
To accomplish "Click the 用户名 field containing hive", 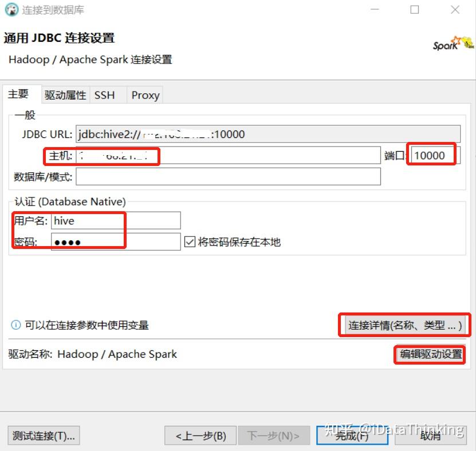I will [x=115, y=220].
